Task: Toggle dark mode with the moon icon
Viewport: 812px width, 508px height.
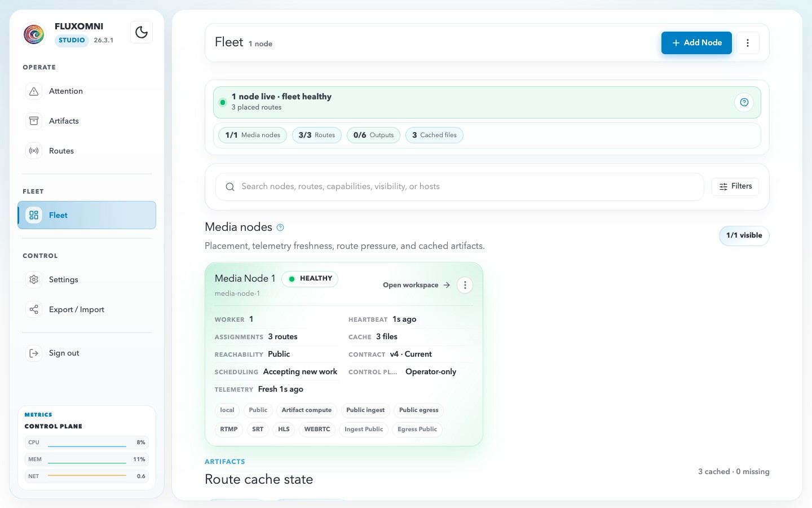Action: pos(142,32)
